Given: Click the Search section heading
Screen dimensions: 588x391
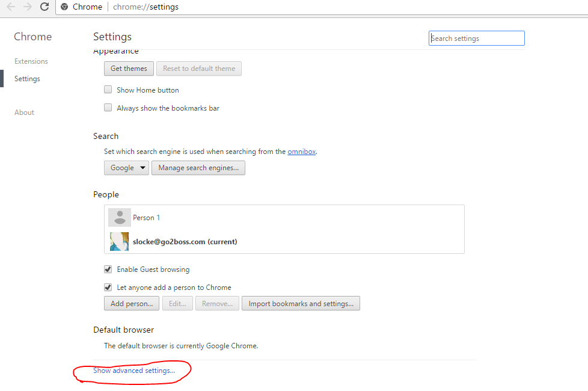Looking at the screenshot, I should 106,136.
